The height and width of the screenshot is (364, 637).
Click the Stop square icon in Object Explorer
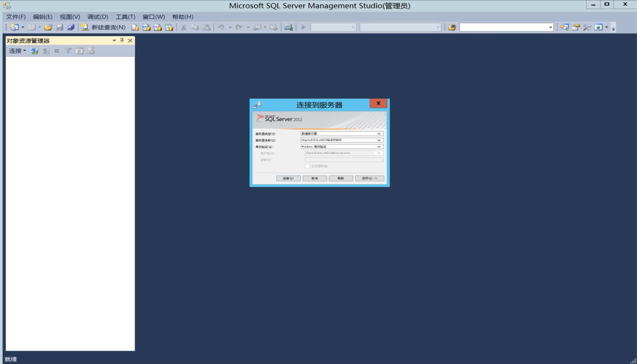tap(57, 51)
